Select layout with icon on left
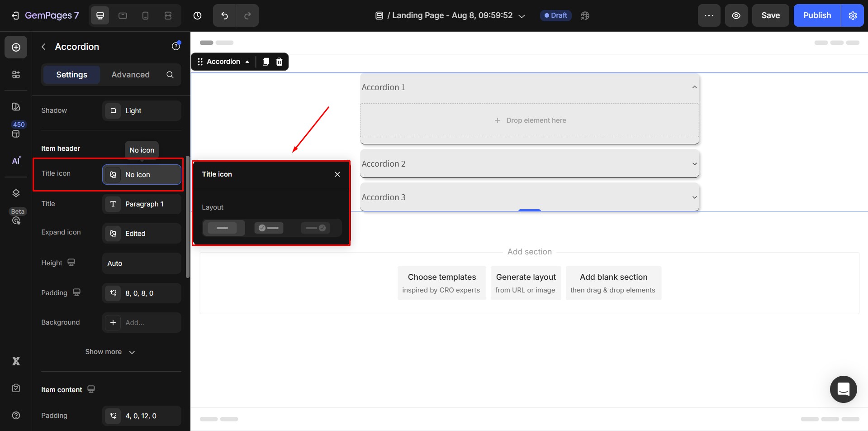Screen dimensions: 868x431 tap(269, 228)
